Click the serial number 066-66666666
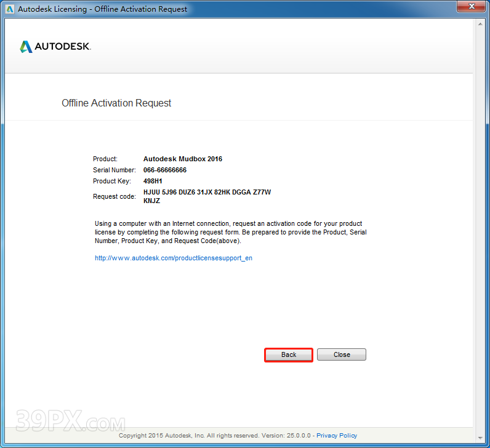 [x=165, y=170]
